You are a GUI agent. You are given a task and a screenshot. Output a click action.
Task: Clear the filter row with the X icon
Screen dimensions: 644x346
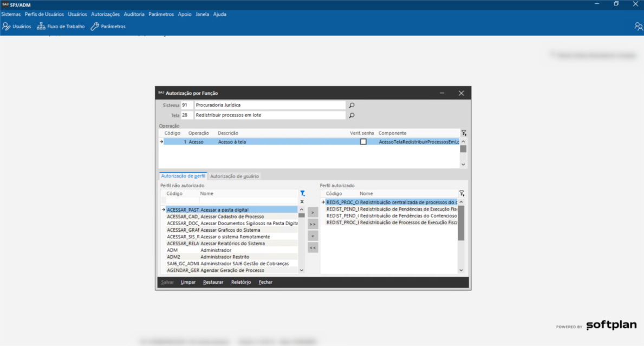(x=302, y=201)
